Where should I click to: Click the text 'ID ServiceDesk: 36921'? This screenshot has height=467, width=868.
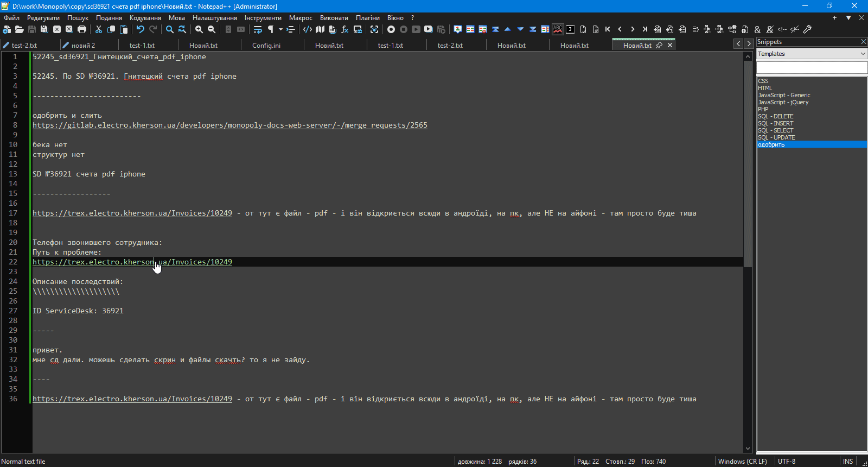click(x=78, y=311)
